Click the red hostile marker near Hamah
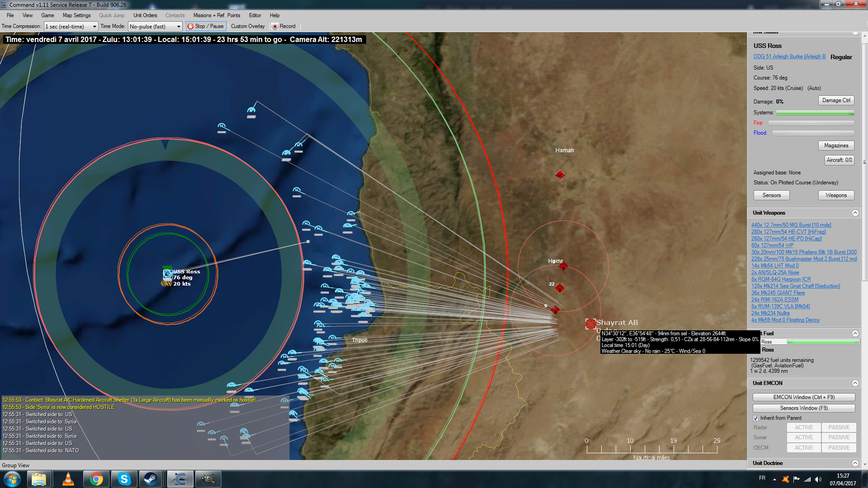Image resolution: width=868 pixels, height=488 pixels. coord(560,175)
